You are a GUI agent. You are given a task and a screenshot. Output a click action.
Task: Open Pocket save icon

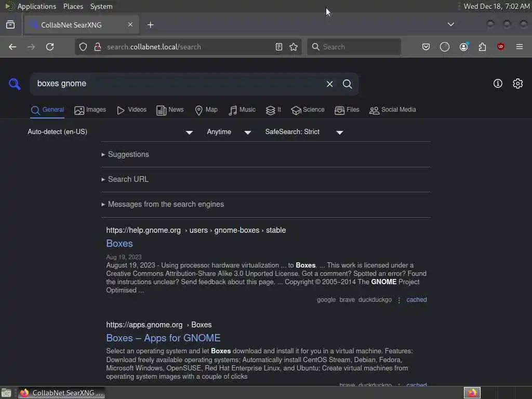click(426, 47)
